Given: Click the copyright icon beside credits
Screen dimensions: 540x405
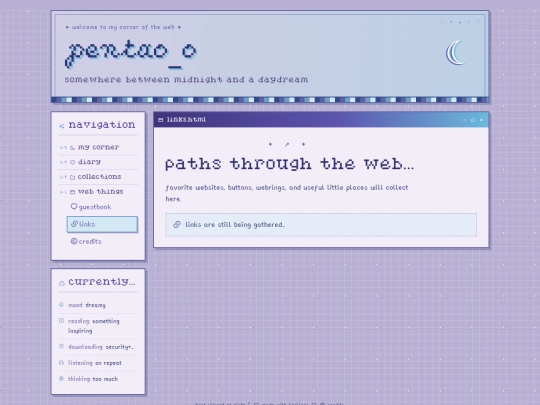Looking at the screenshot, I should pyautogui.click(x=74, y=241).
